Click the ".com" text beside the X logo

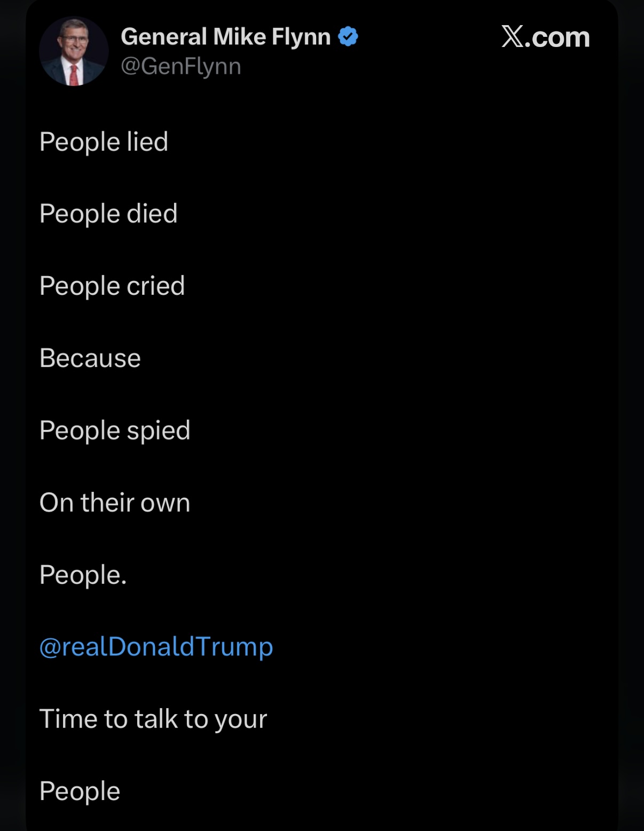point(557,37)
